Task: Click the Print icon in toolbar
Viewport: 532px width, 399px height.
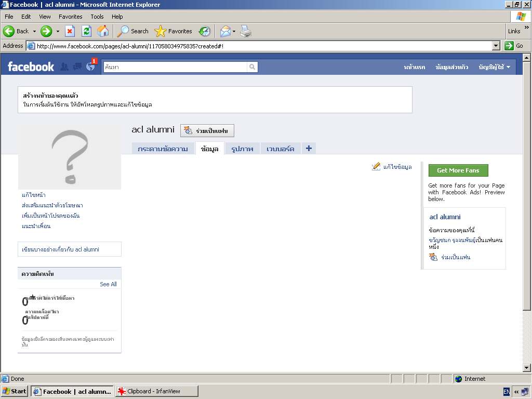Action: pyautogui.click(x=246, y=31)
